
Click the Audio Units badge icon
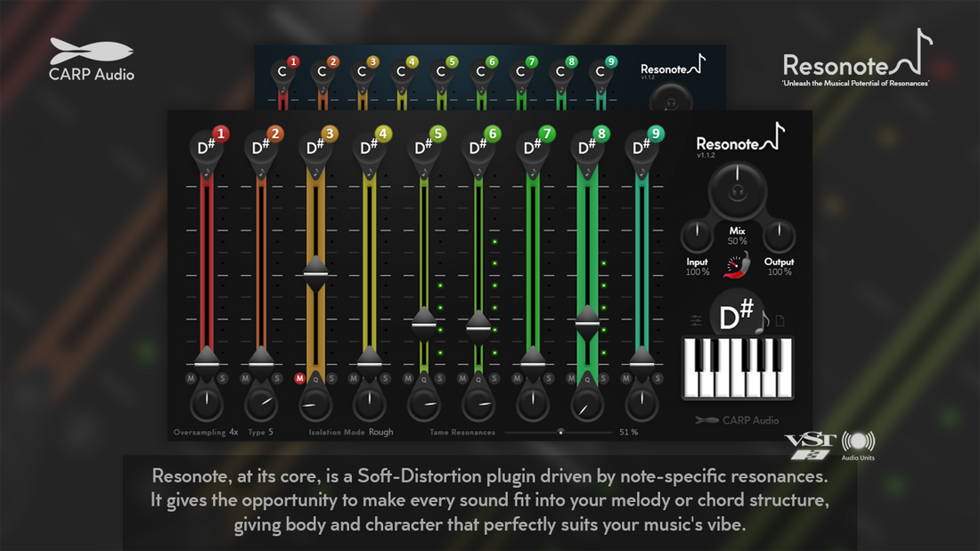coord(858,444)
